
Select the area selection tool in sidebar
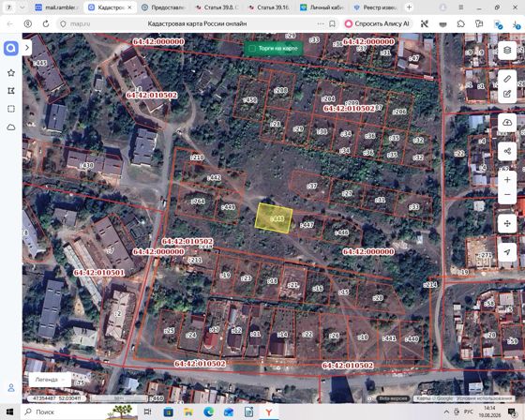(x=11, y=109)
